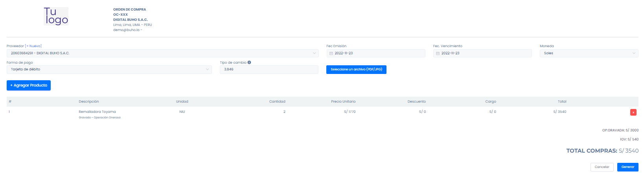The image size is (644, 177).
Task: Open the Forma de pago dropdown
Action: tap(109, 70)
